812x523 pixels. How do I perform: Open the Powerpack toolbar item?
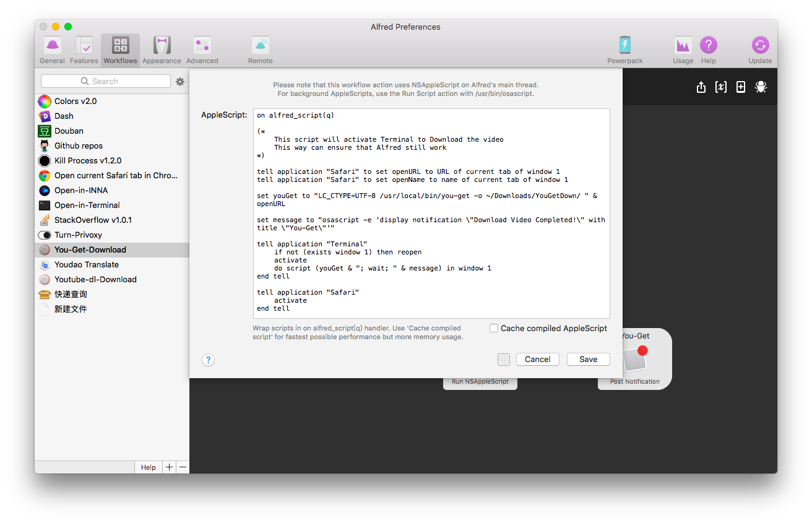(x=625, y=50)
